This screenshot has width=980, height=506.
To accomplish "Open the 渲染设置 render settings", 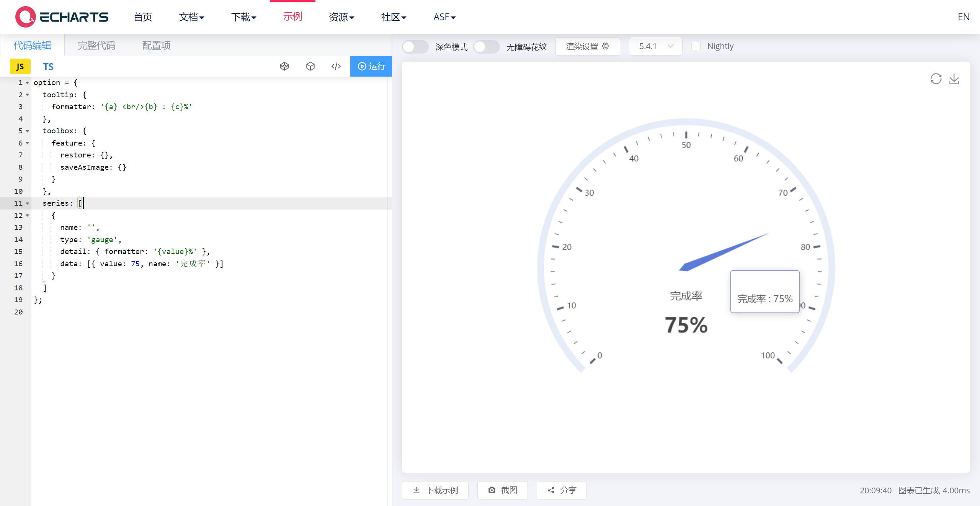I will click(x=588, y=46).
